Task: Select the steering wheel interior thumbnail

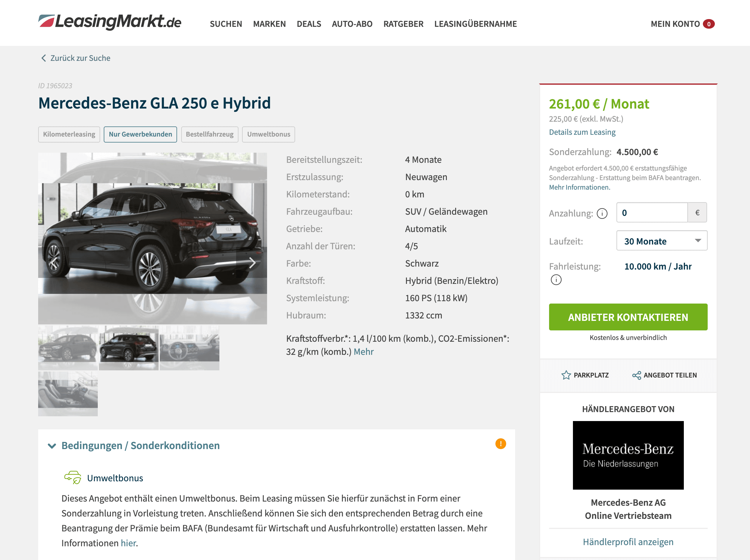Action: tap(190, 348)
